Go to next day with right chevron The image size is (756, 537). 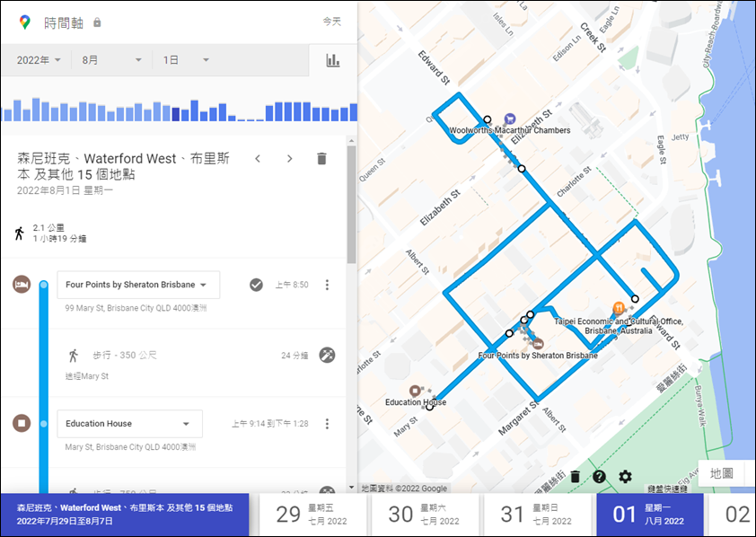click(x=289, y=159)
